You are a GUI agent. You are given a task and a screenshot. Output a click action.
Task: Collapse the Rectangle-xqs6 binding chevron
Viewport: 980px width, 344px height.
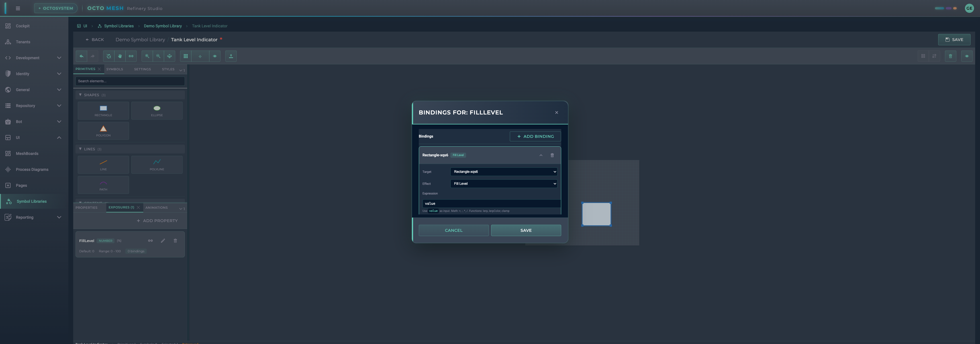pos(541,155)
